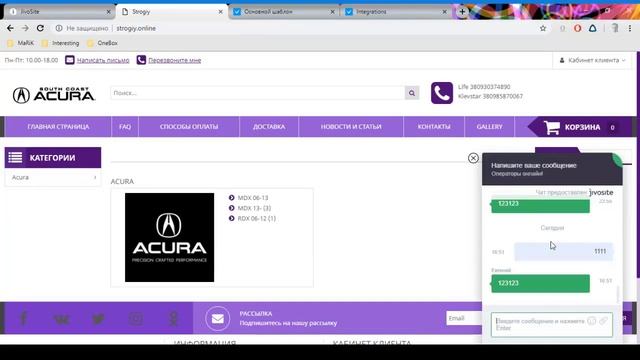Screen dimensions: 640x360
Task: Click the jivosite link in chat
Action: pos(601,192)
